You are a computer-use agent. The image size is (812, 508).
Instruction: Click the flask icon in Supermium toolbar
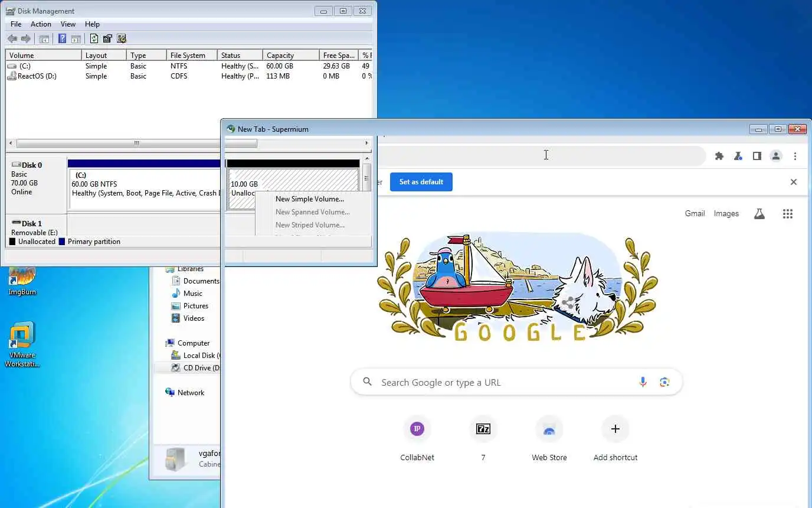[x=738, y=156]
